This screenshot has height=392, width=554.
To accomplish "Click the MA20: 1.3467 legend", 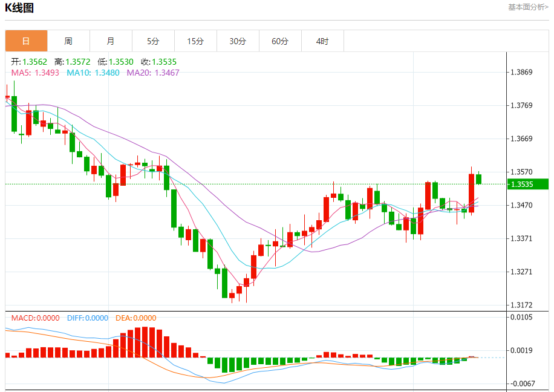I will coord(153,73).
